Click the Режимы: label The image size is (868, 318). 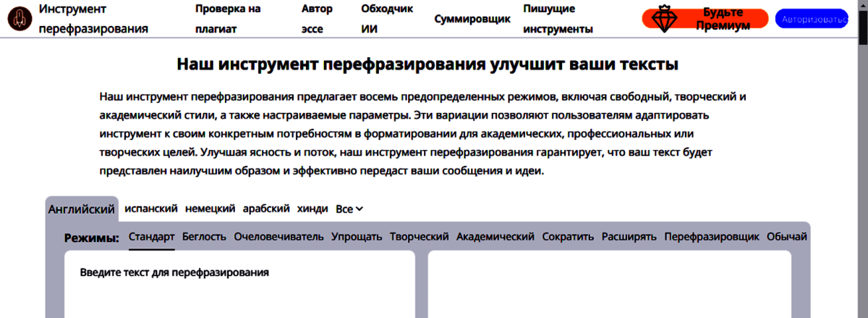click(x=92, y=238)
